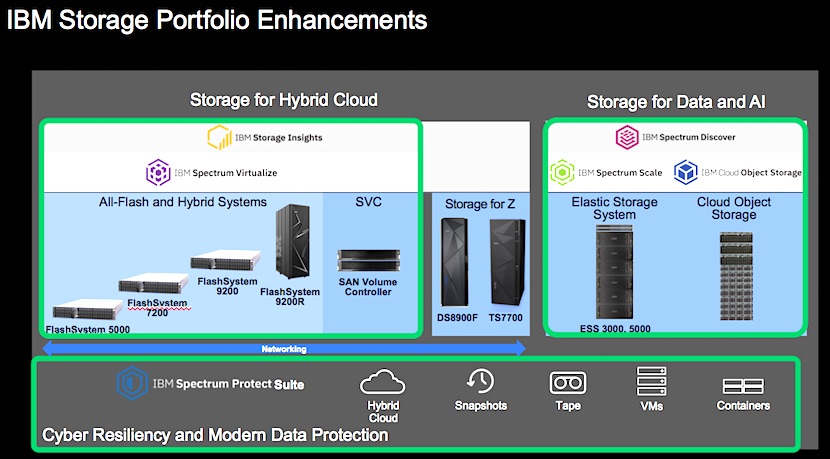Click the IBM Cloud Object Storage blue icon
The width and height of the screenshot is (830, 459).
(x=686, y=172)
